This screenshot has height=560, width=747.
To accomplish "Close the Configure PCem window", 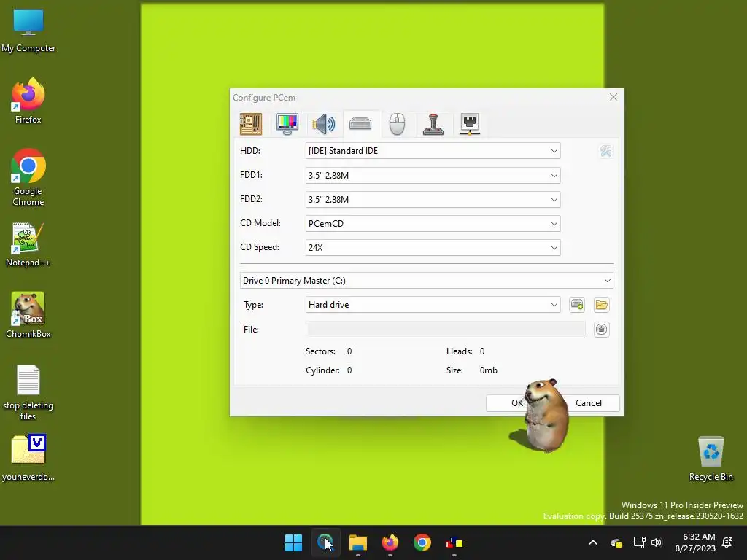I will 613,97.
